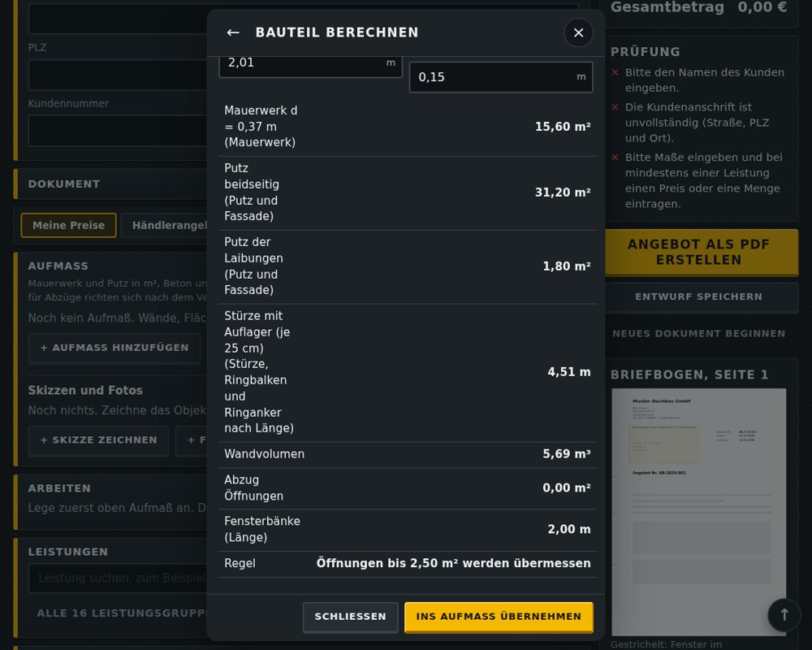Screen dimensions: 812x650
Task: Click the Schliessen button
Action: [x=351, y=617]
